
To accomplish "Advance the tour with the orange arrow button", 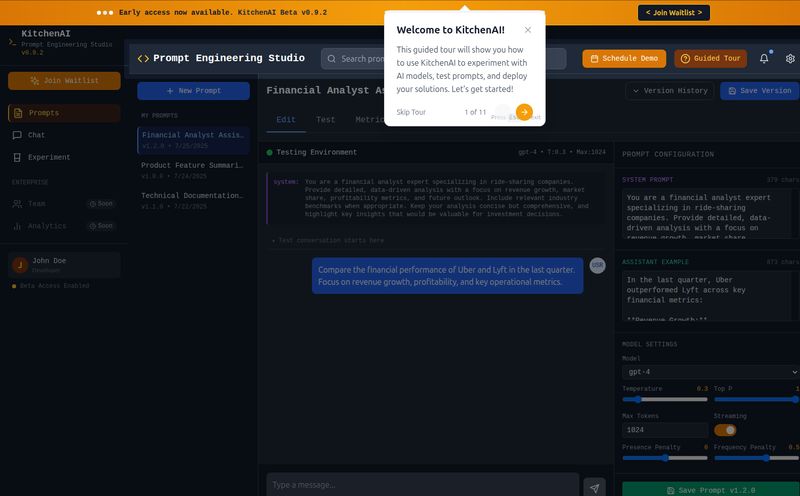I will click(524, 112).
